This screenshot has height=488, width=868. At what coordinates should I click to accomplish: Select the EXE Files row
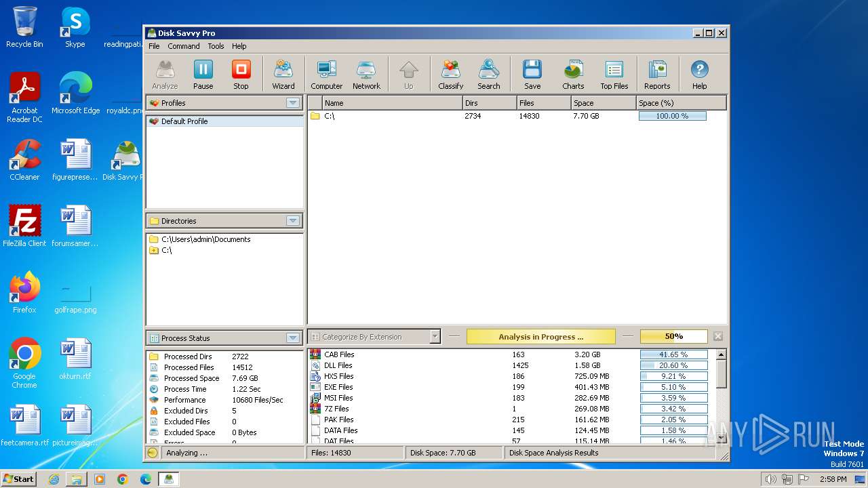click(x=512, y=387)
